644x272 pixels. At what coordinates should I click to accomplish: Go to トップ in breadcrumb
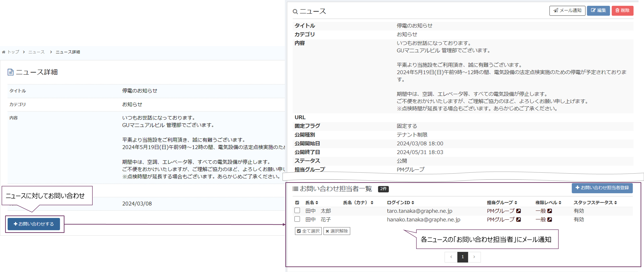(13, 52)
